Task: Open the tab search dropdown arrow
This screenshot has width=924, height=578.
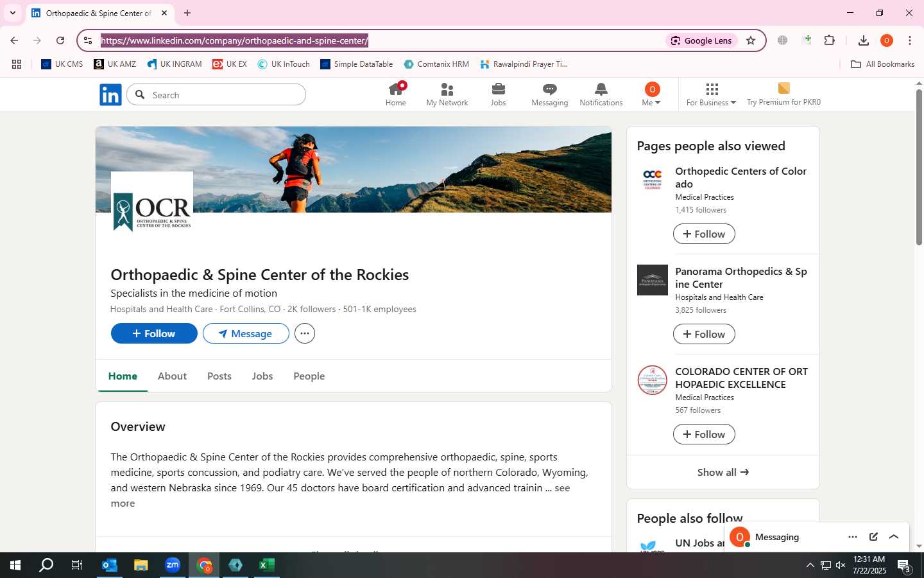Action: (13, 13)
